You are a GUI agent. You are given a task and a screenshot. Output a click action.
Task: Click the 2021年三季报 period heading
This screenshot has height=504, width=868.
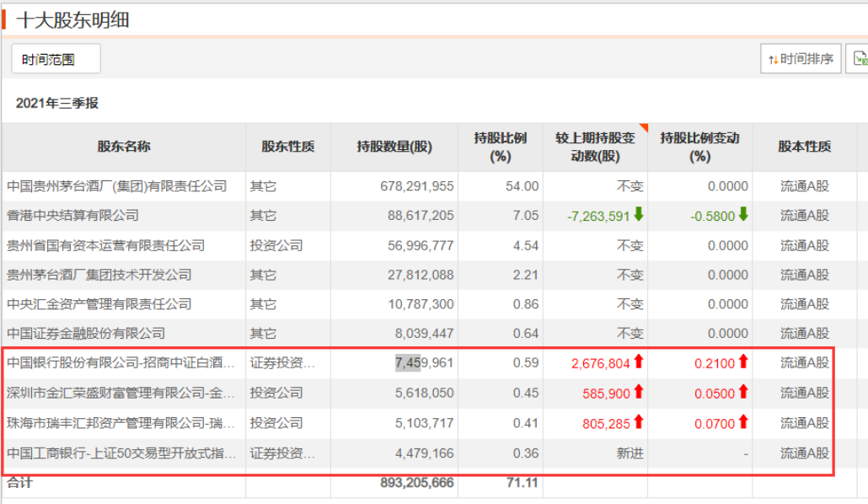pyautogui.click(x=57, y=103)
